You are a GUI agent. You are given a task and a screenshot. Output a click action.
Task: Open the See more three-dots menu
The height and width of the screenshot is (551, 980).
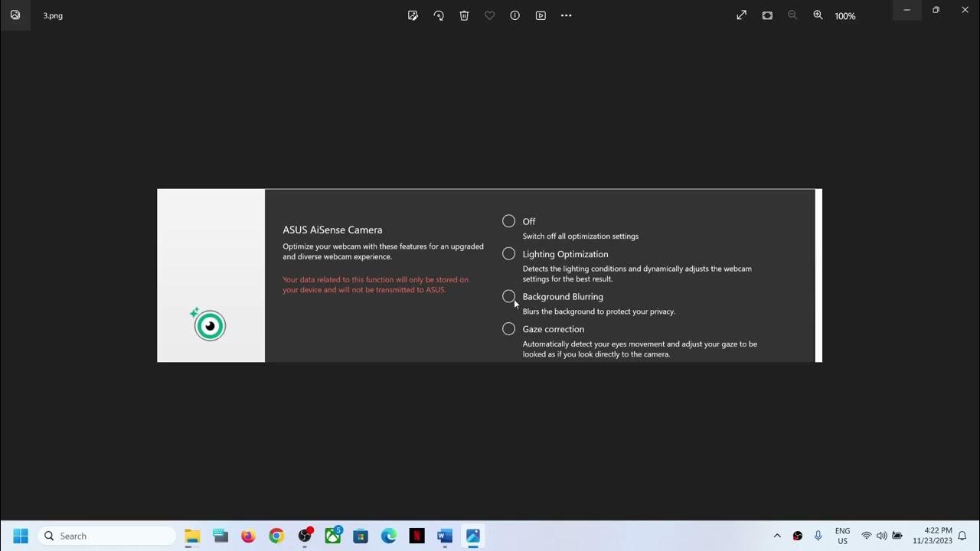[x=567, y=15]
